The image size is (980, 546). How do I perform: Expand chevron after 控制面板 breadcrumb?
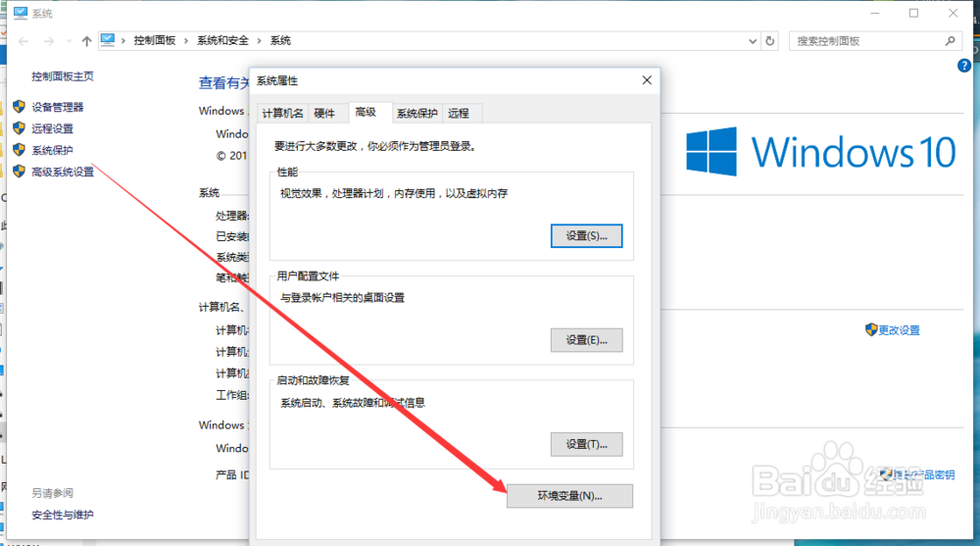(x=185, y=40)
